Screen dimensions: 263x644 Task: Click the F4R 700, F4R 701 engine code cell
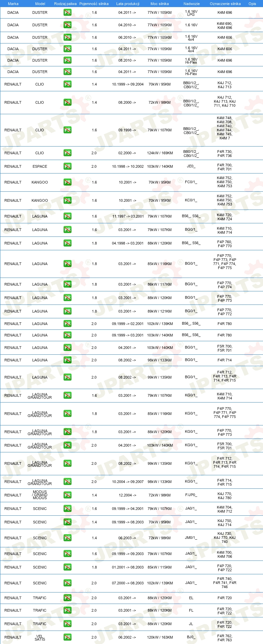[225, 167]
